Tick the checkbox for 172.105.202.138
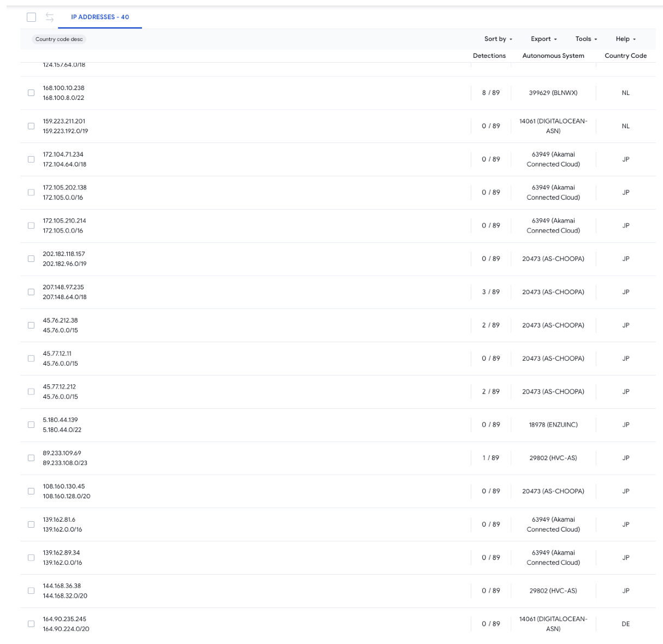 pos(31,193)
